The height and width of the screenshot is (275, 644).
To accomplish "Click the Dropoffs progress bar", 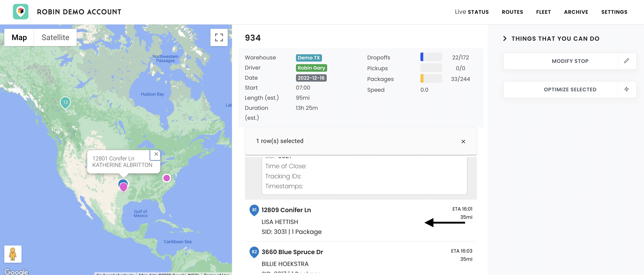I will [431, 57].
